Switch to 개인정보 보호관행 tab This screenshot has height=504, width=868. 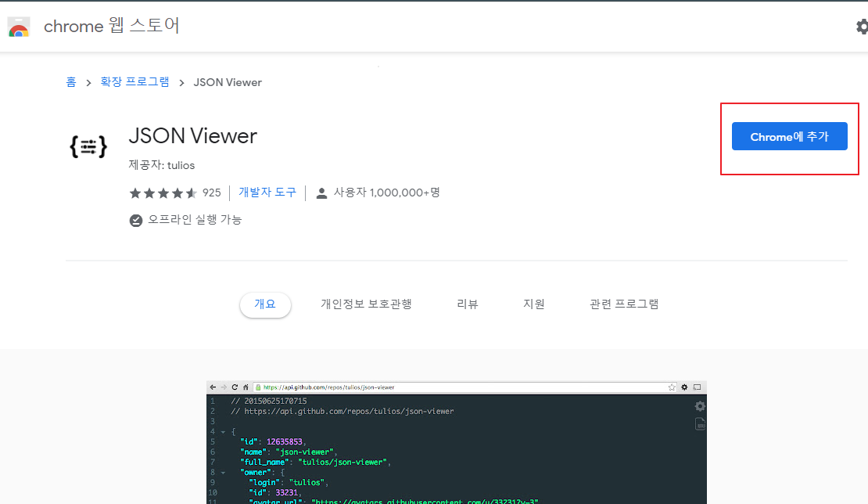tap(366, 304)
